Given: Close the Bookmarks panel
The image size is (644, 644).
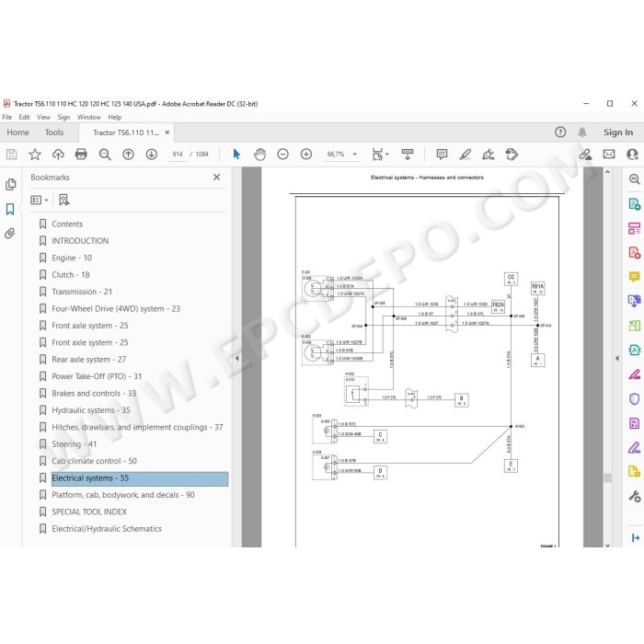Looking at the screenshot, I should point(217,177).
